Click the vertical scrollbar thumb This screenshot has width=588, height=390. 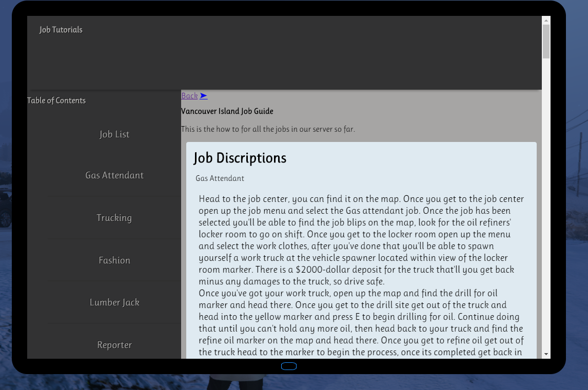[546, 42]
